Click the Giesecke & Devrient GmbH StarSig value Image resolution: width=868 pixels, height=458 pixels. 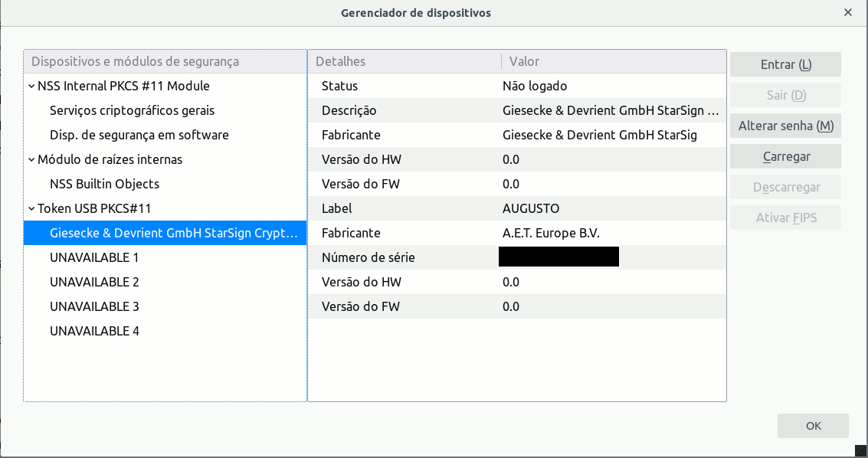click(600, 135)
